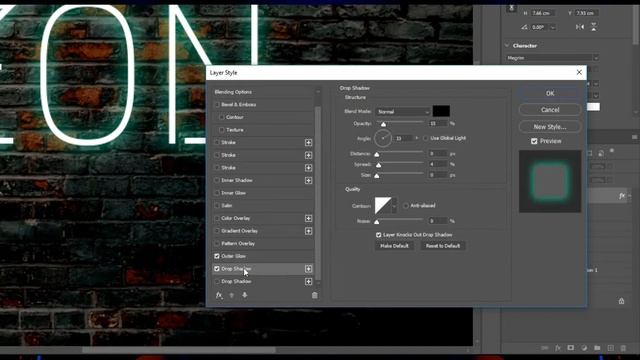Select Blending Options in the styles list

pos(263,92)
